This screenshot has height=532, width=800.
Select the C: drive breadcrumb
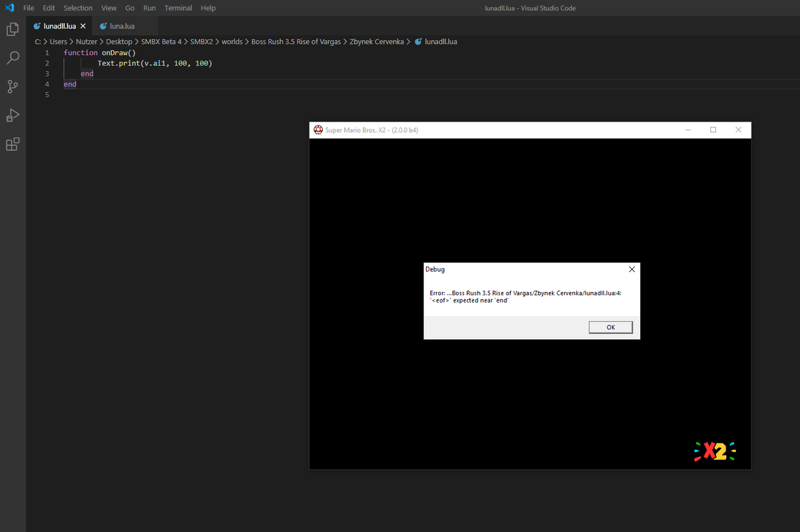[37, 41]
